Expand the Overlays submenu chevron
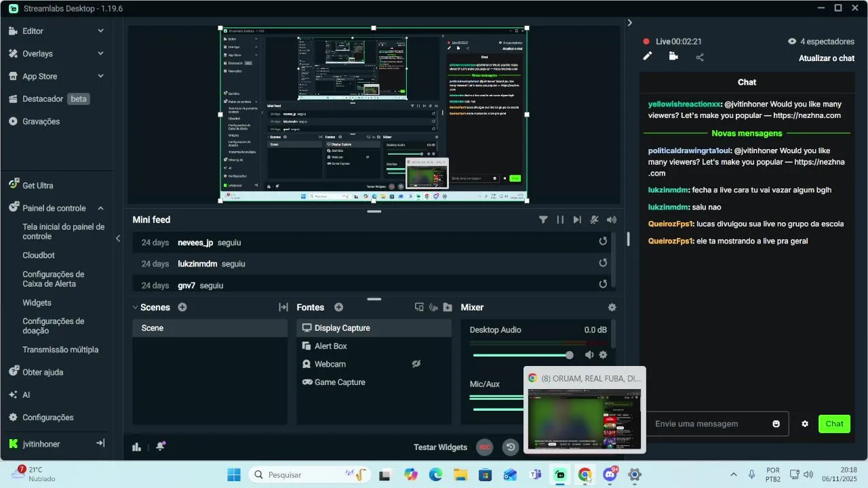This screenshot has height=488, width=868. 100,54
